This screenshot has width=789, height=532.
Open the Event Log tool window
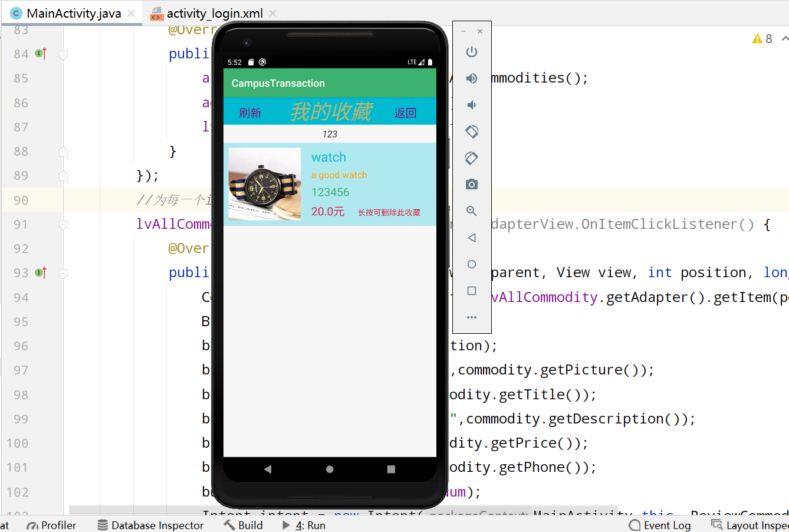tap(660, 525)
